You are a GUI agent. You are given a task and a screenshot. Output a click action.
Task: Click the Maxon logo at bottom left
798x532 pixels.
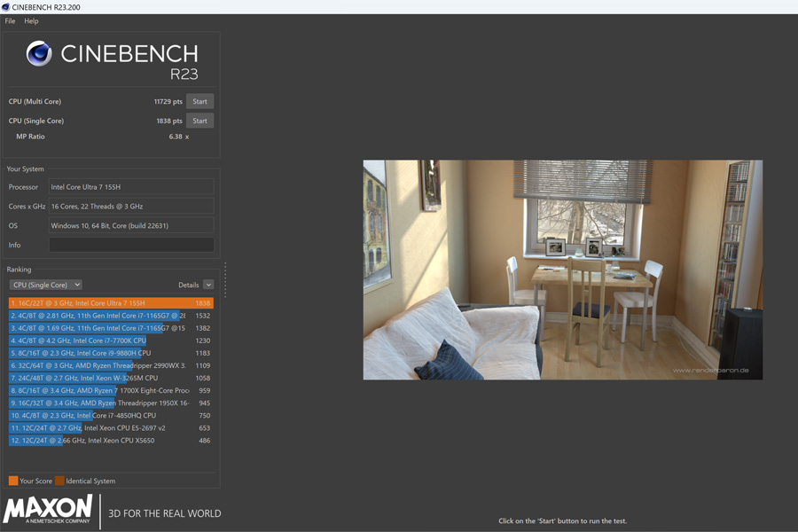click(x=48, y=511)
